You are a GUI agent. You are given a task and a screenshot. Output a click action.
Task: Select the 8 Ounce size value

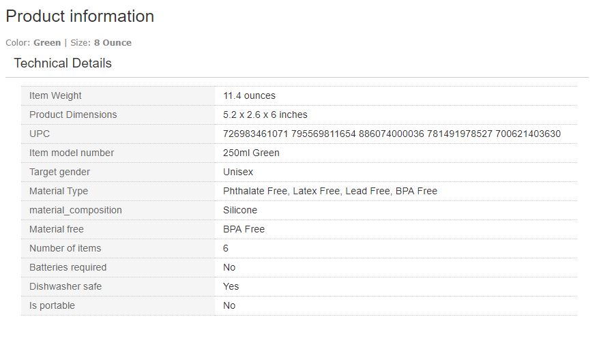click(113, 43)
